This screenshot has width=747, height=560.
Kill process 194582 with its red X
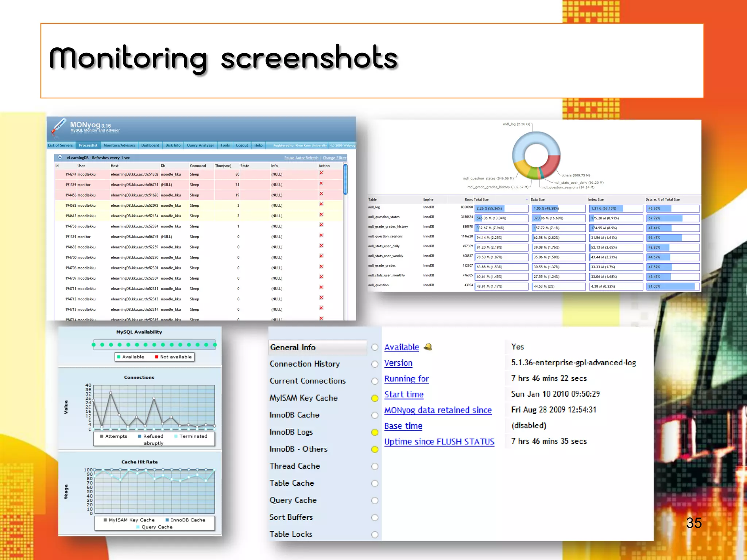point(321,204)
